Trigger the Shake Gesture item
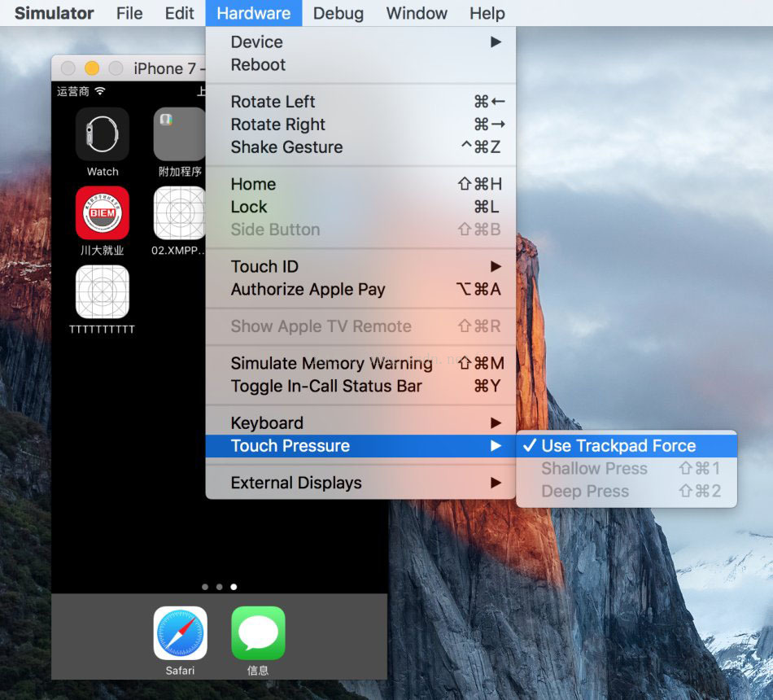 pyautogui.click(x=360, y=147)
